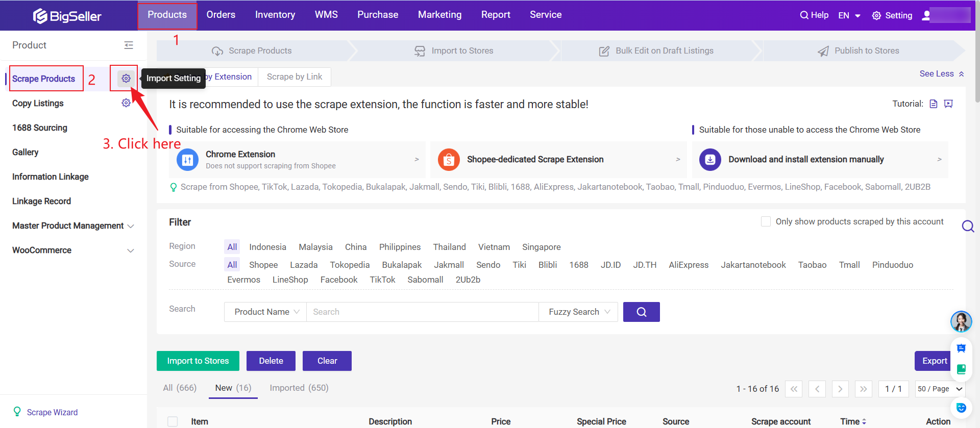Screen dimensions: 980x428
Task: Open settings gear beside Copy Listings
Action: (126, 103)
